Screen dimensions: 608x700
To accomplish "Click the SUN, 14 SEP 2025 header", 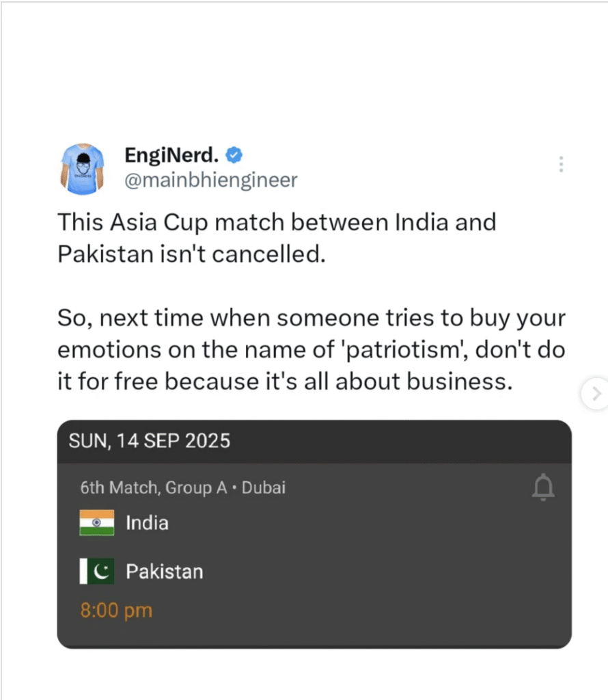I will [x=150, y=441].
